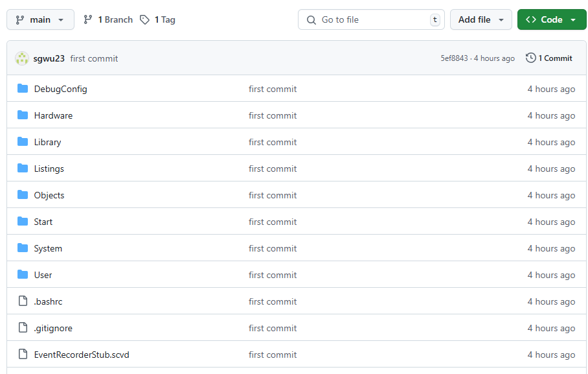Click the t keyboard shortcut hint
588x374 pixels.
pos(435,19)
